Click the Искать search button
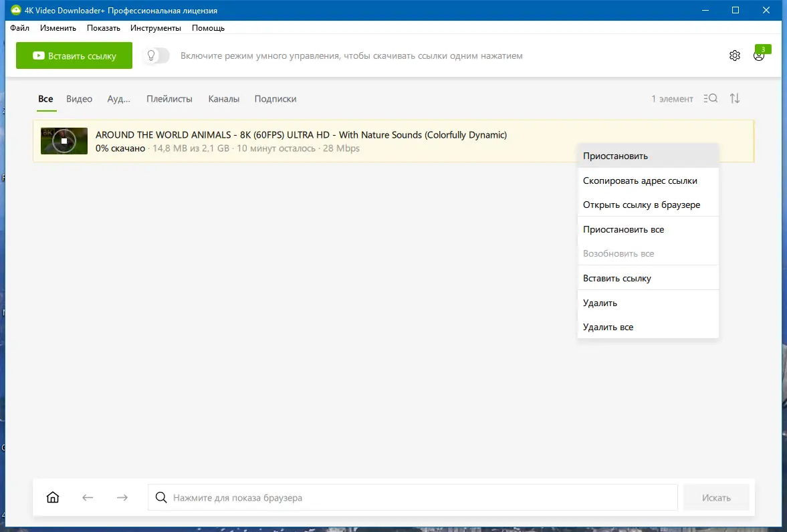 [x=716, y=497]
